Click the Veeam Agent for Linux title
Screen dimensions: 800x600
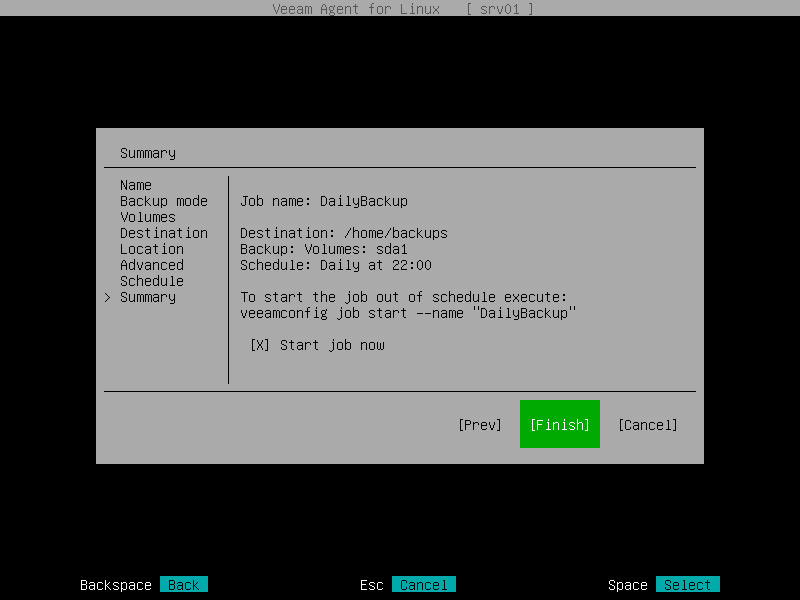coord(356,9)
